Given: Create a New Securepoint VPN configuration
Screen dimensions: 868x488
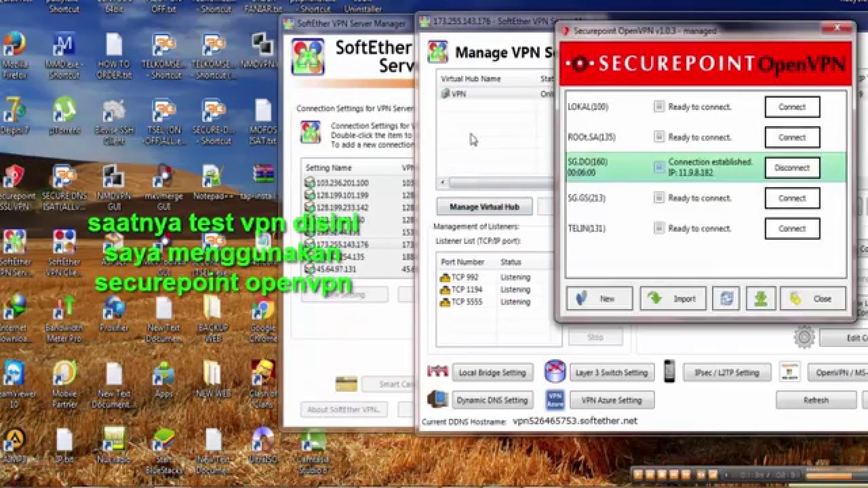Looking at the screenshot, I should [599, 298].
